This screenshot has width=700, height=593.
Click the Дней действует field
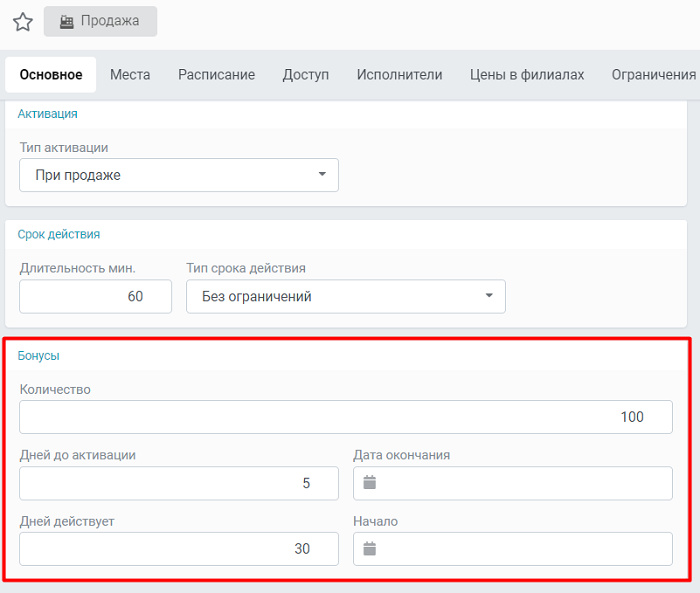179,549
